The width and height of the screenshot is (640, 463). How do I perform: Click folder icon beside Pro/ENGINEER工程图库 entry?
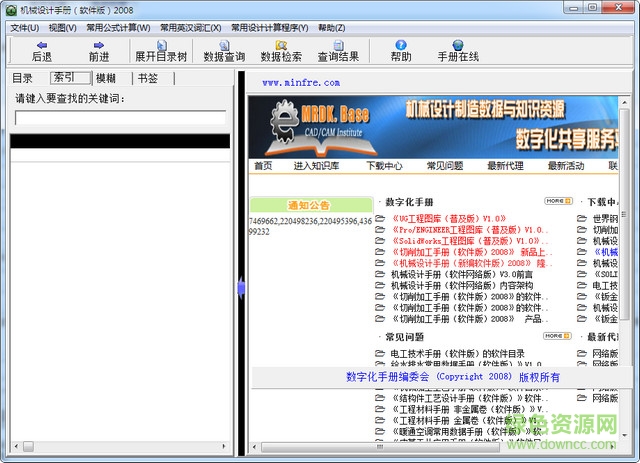380,229
